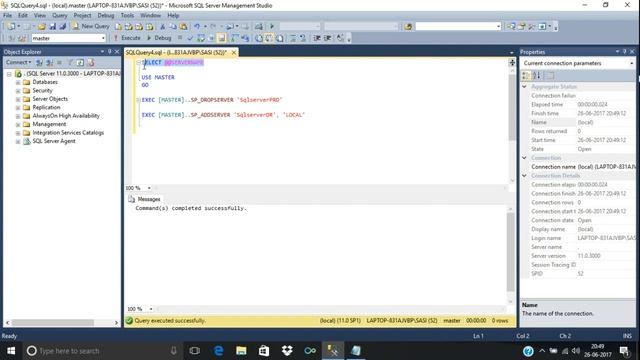Toggle Include Actual Execution Plan icon
Image resolution: width=640 pixels, height=360 pixels.
pyautogui.click(x=235, y=38)
